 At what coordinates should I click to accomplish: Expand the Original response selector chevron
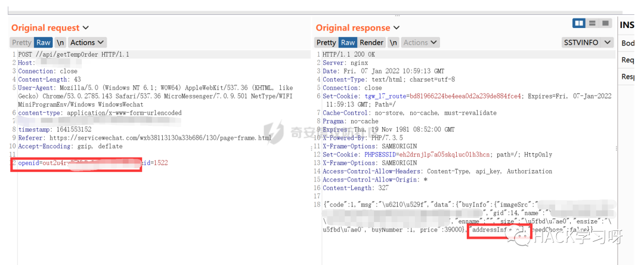coord(397,28)
